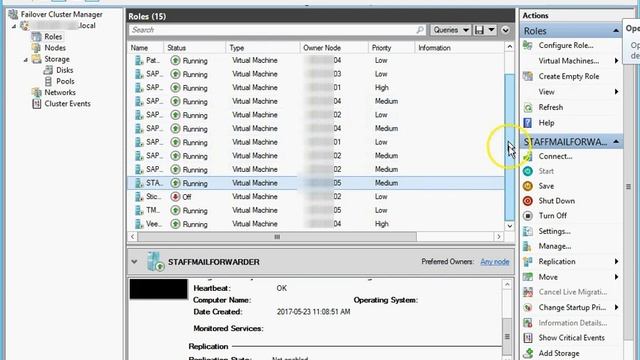Click the Refresh action icon
This screenshot has height=360, width=640.
click(x=528, y=107)
